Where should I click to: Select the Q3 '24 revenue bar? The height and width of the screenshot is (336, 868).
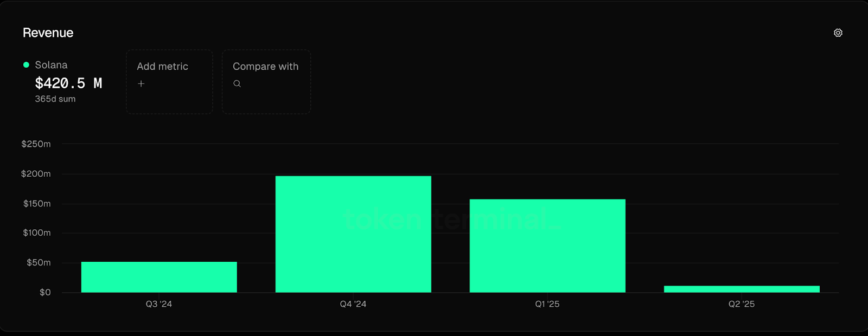pyautogui.click(x=159, y=277)
